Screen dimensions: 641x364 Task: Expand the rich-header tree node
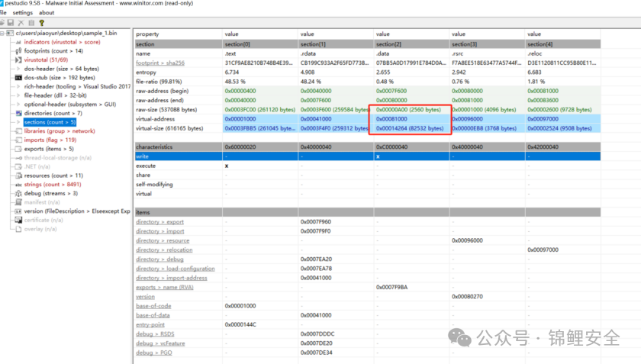click(x=18, y=87)
